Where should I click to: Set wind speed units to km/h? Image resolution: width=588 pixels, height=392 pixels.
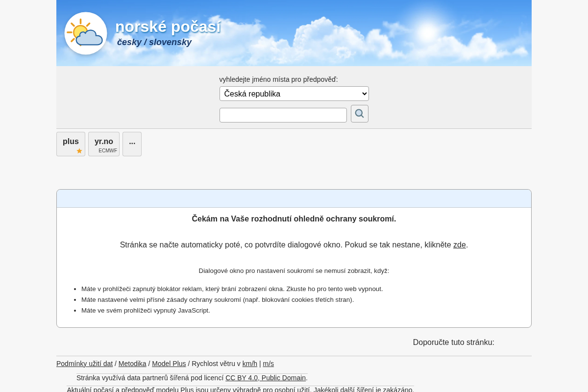[x=250, y=364]
